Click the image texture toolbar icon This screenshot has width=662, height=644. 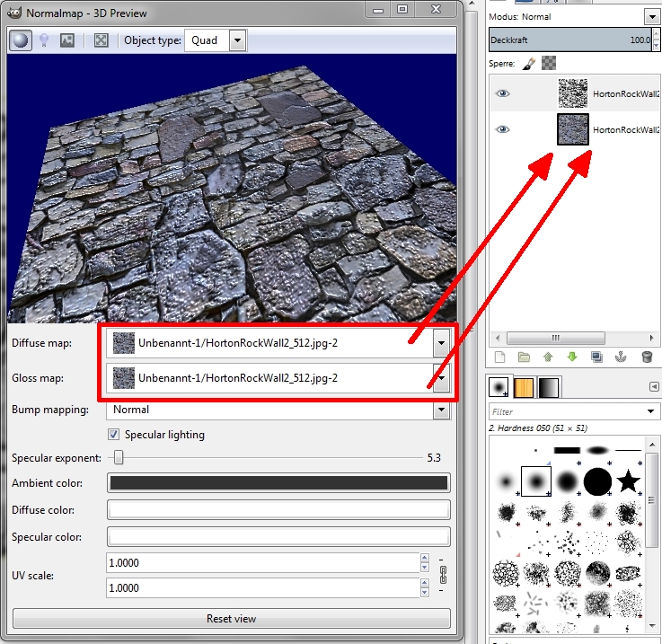click(x=67, y=40)
